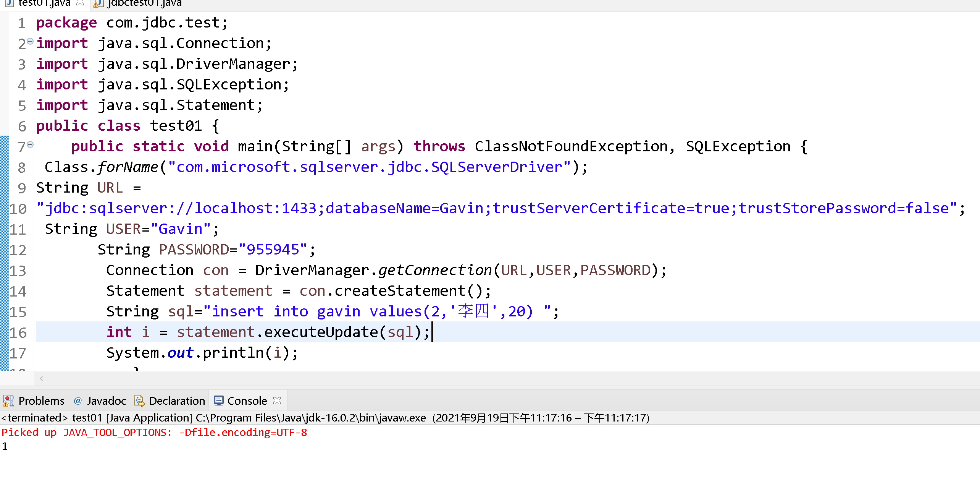Collapse the main method fold
This screenshot has height=488, width=980.
coord(30,144)
